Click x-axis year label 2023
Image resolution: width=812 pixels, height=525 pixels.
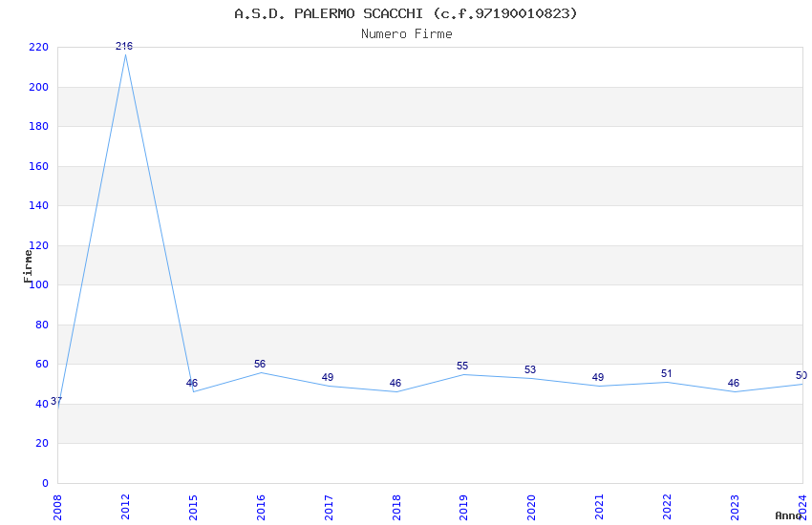point(735,508)
